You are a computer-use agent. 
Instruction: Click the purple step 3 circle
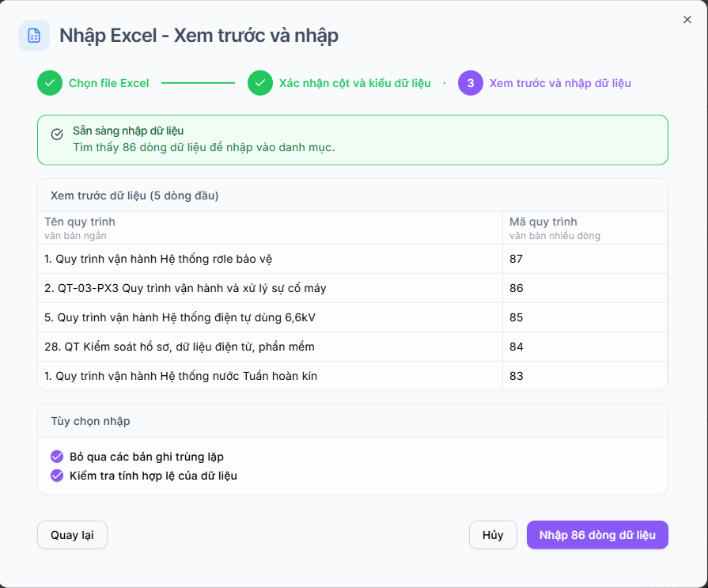coord(471,83)
